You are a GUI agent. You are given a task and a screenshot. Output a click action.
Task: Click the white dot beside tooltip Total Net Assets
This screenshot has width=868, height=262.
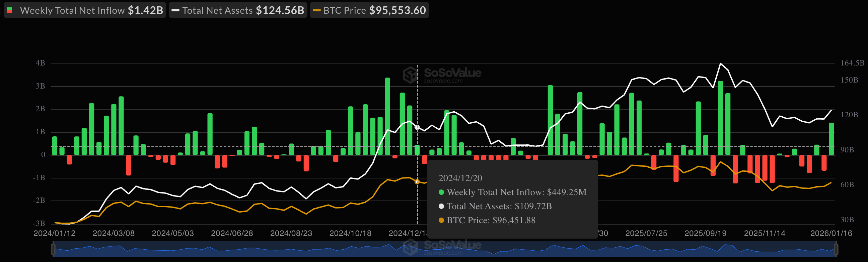[x=441, y=206]
